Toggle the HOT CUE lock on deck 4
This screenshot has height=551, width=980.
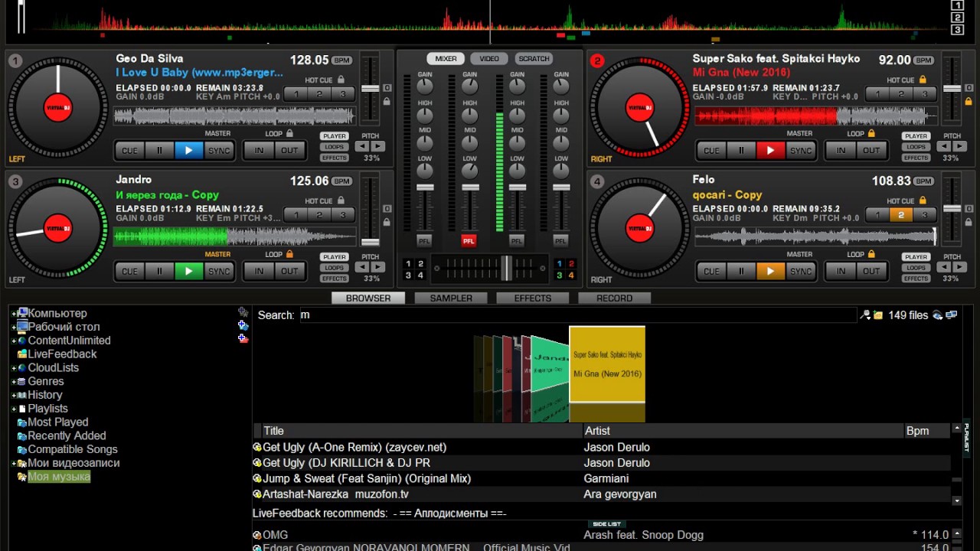coord(923,201)
